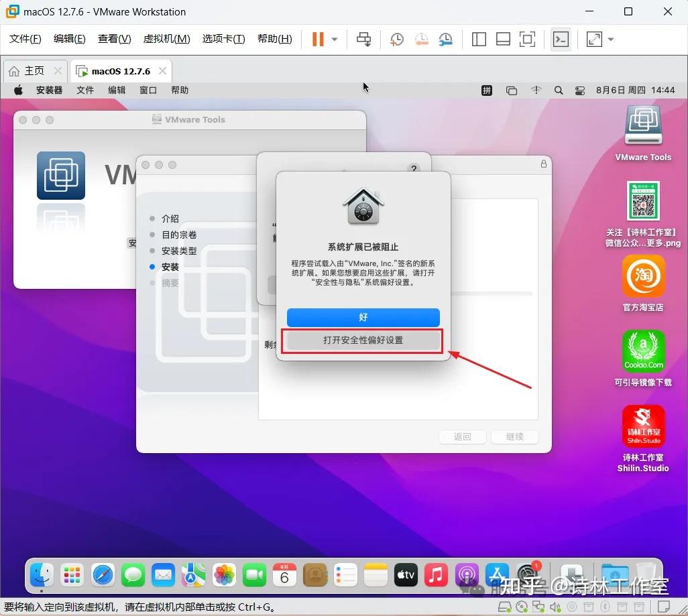The height and width of the screenshot is (616, 688).
Task: Open Podcasts in the Dock
Action: [x=467, y=574]
